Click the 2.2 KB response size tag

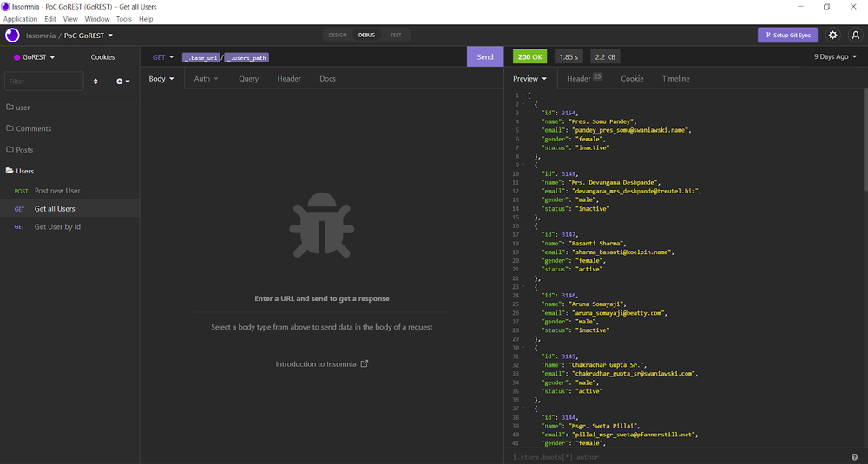click(x=605, y=56)
